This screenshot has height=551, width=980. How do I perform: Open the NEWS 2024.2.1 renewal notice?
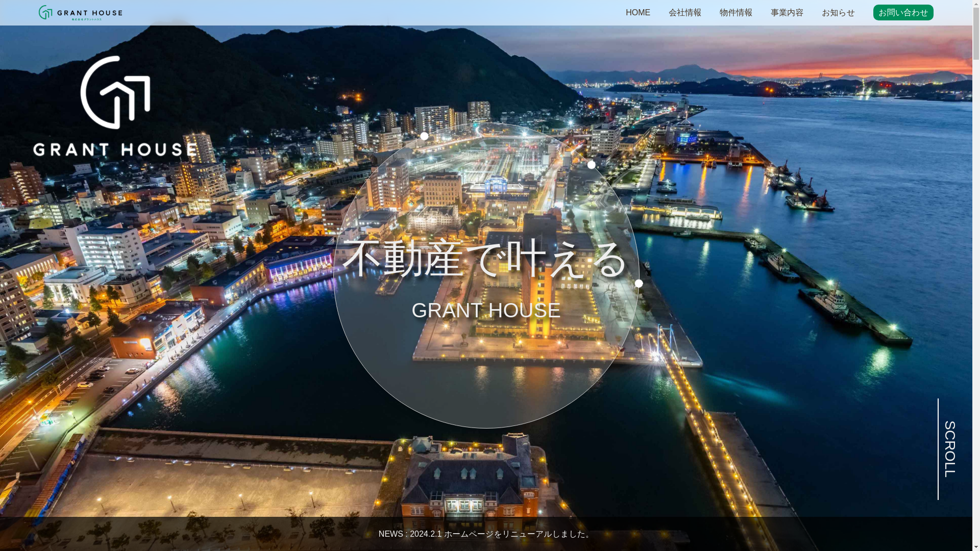click(485, 534)
